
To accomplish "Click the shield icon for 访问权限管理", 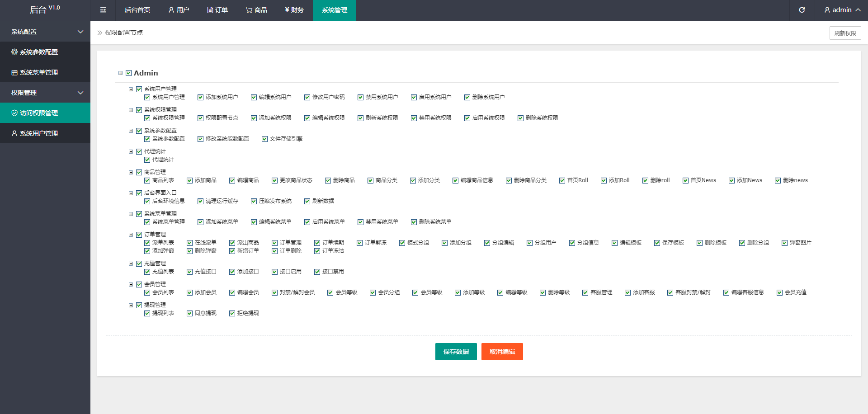I will point(14,113).
